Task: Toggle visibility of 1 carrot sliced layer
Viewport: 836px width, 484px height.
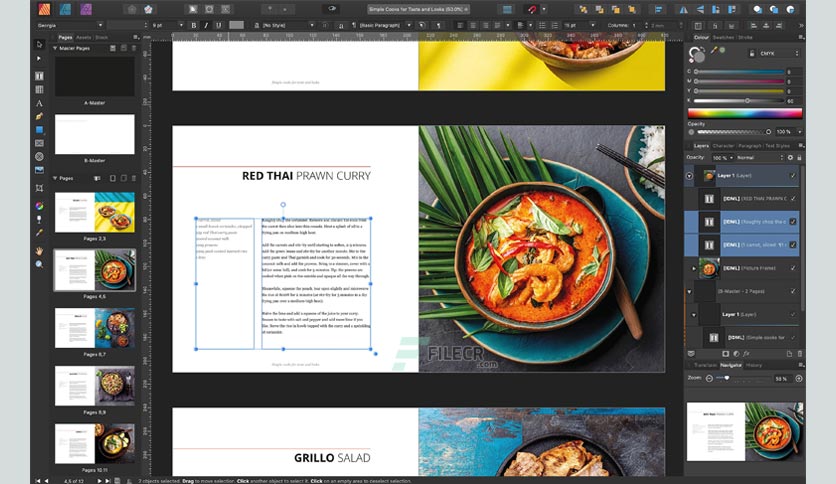Action: (x=793, y=245)
